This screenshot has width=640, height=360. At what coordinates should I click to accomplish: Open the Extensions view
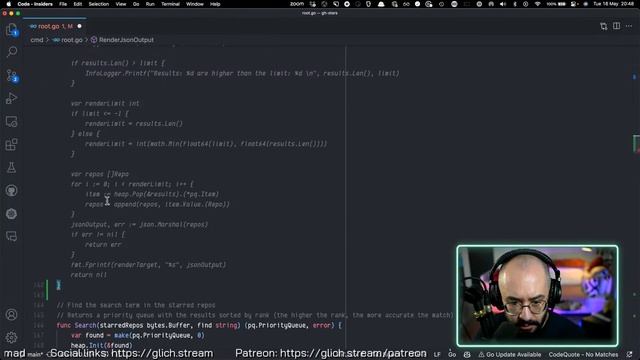click(x=11, y=144)
